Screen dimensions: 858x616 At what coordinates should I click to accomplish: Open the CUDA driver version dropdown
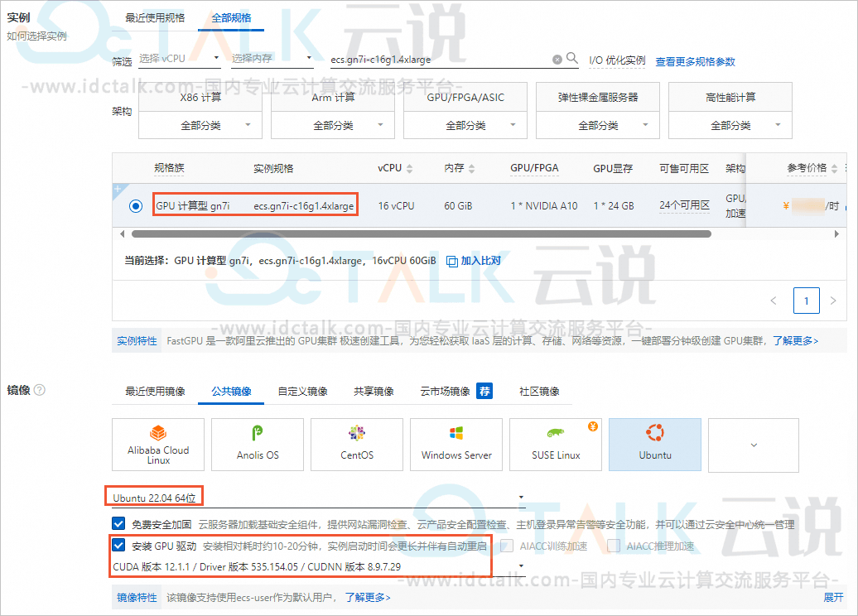point(318,566)
